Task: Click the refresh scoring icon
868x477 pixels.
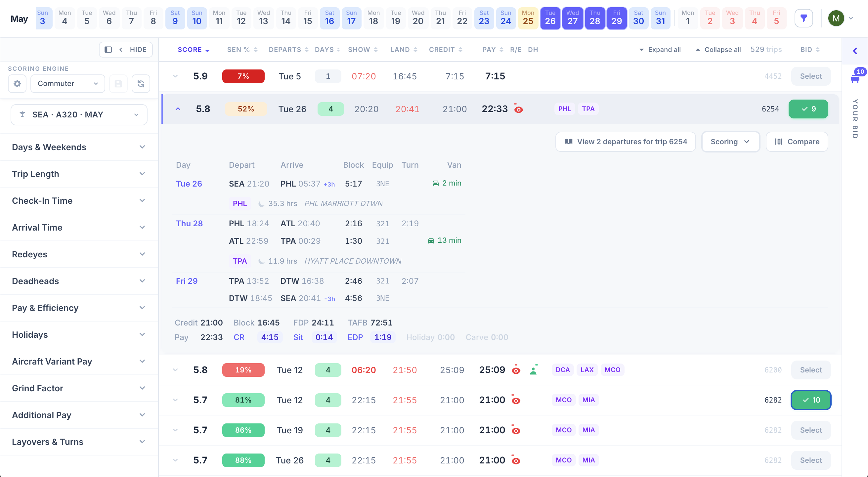Action: click(x=141, y=84)
